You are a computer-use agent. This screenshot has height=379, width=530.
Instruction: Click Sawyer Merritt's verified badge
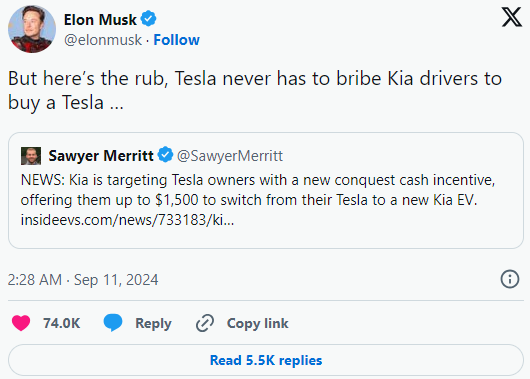pyautogui.click(x=165, y=155)
